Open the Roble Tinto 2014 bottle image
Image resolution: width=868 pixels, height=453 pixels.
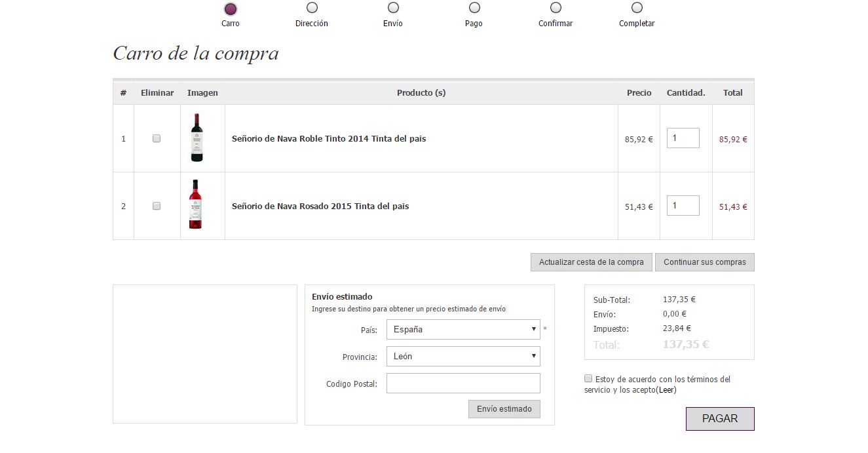[x=197, y=138]
